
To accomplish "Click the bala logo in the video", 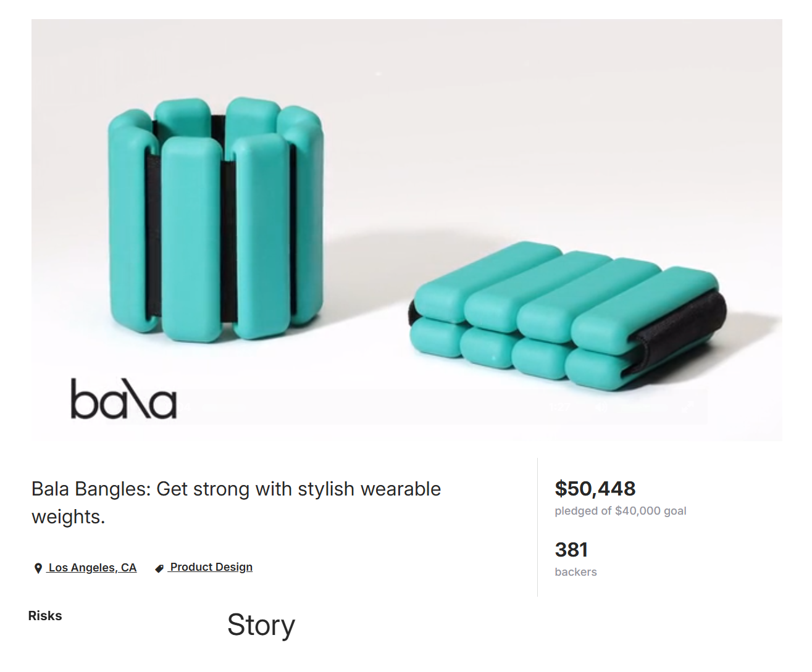I will click(x=123, y=399).
